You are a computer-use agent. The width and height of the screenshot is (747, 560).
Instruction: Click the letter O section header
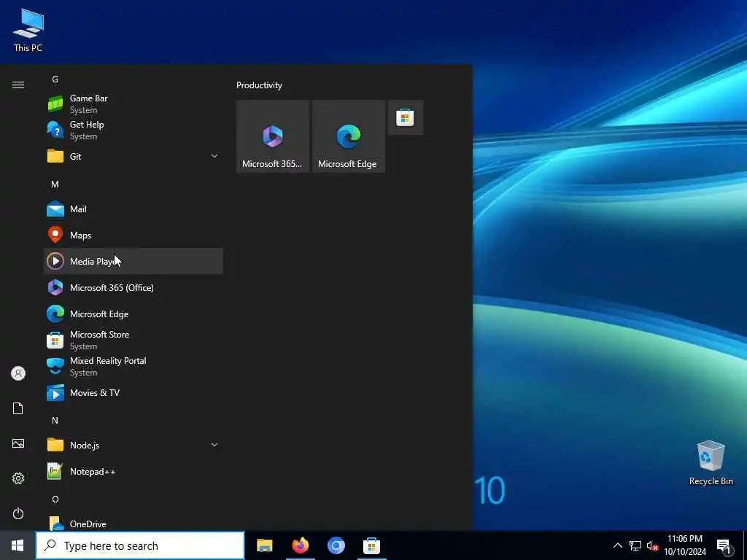pyautogui.click(x=55, y=499)
